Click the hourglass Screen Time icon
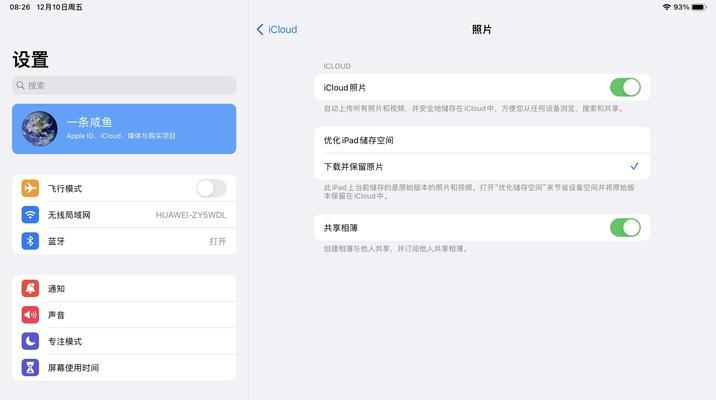 point(30,368)
